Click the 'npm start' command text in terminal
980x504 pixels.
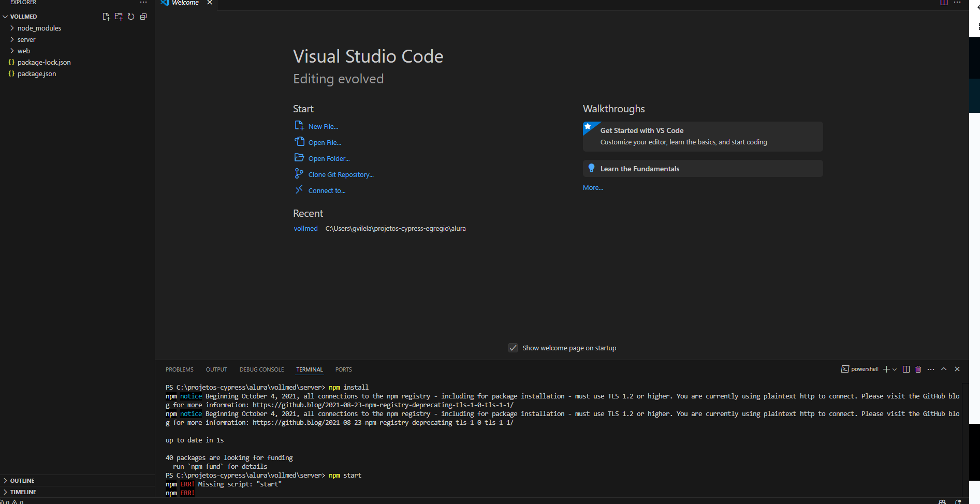345,475
